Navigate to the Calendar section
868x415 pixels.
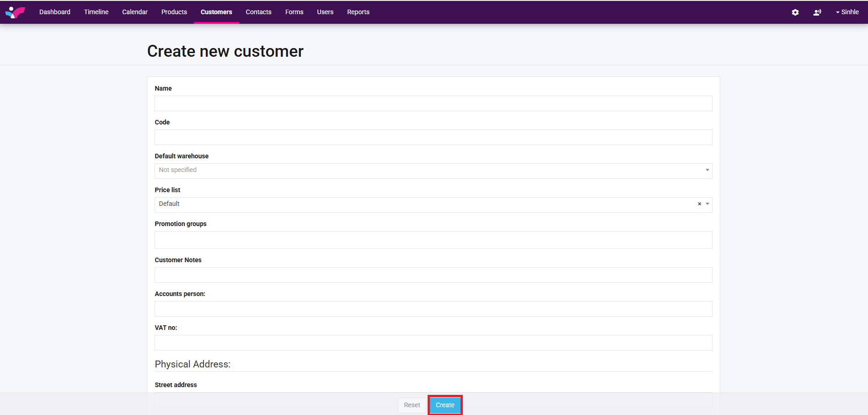[x=135, y=12]
